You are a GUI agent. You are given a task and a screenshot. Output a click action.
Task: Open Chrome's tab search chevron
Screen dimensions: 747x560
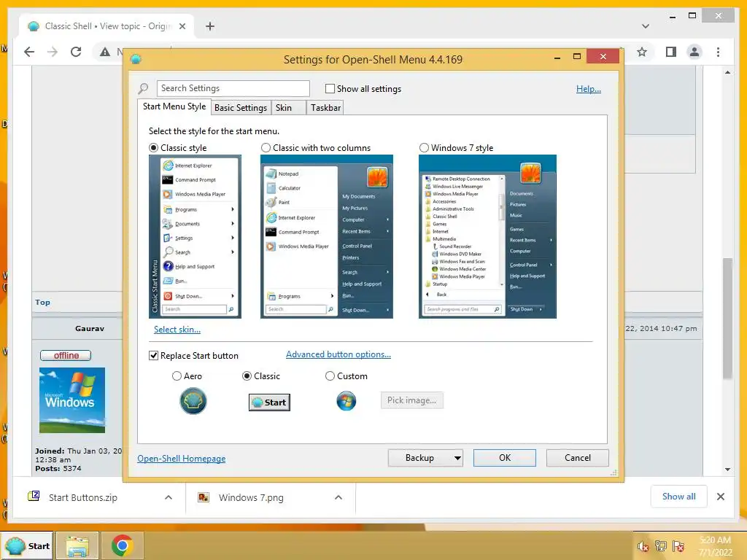coord(646,26)
